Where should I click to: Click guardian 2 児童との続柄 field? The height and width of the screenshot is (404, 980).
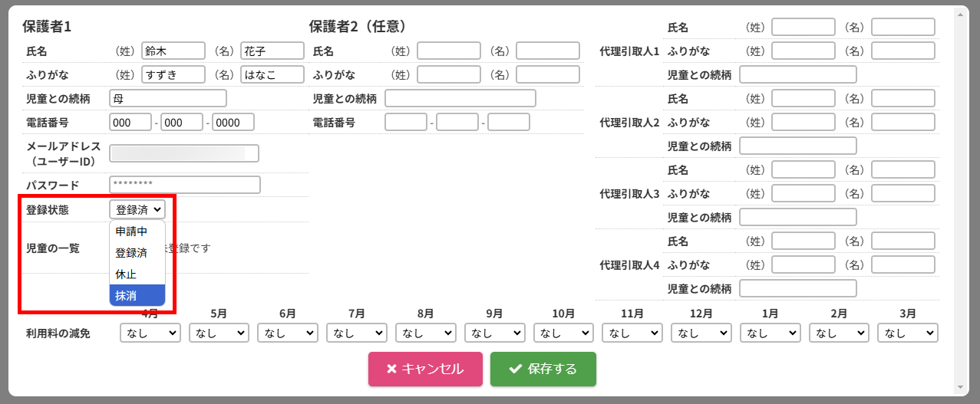tap(460, 98)
